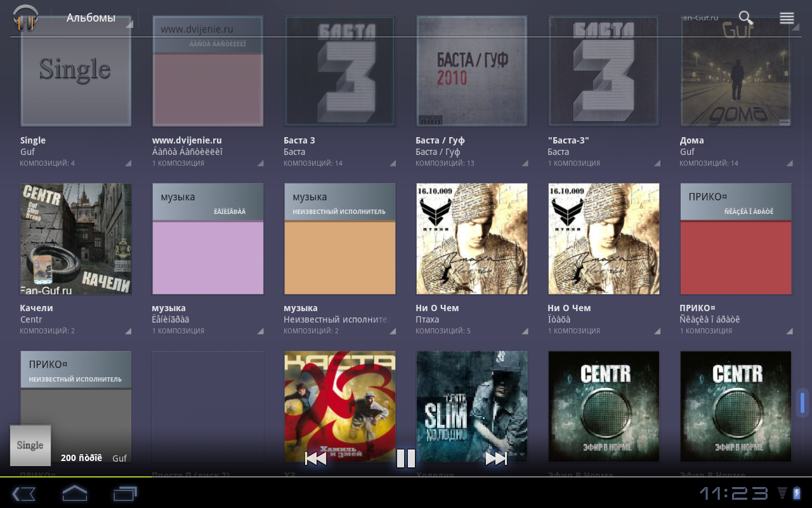Tap КОМПОЗИЦИЙ: 13 under Баста / Гуф
Screen dimensions: 812x508
coord(445,163)
